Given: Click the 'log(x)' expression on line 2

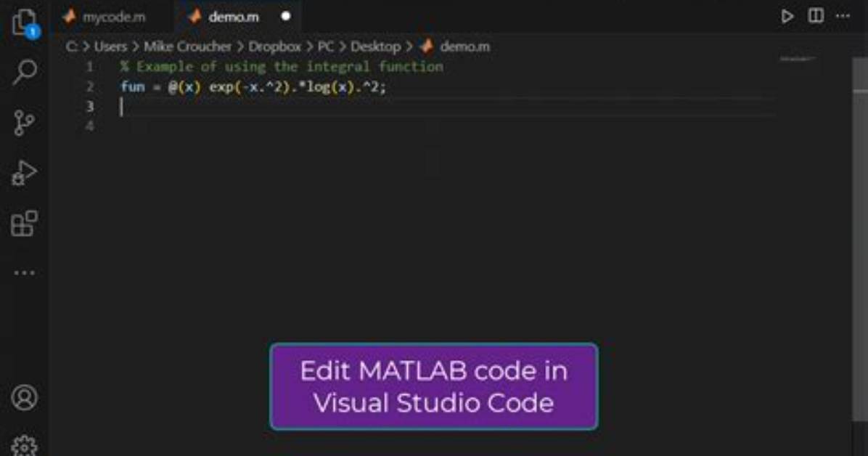Looking at the screenshot, I should 330,87.
